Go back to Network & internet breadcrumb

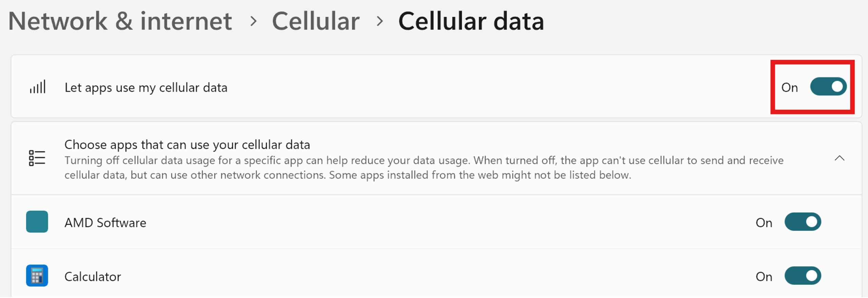120,21
